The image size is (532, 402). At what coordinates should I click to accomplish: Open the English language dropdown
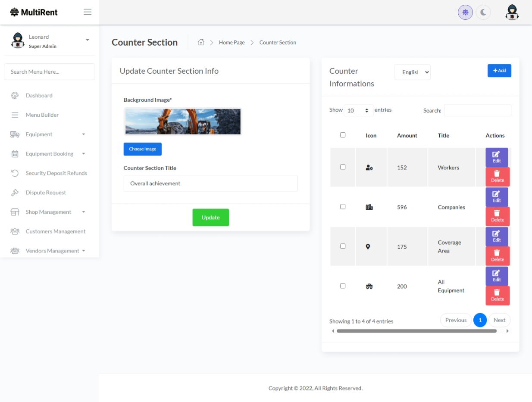coord(412,72)
